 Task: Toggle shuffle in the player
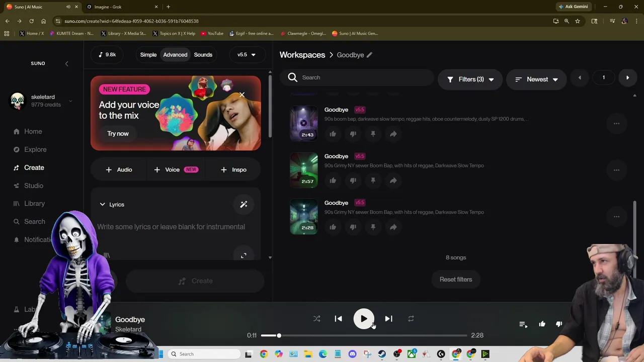(x=316, y=319)
